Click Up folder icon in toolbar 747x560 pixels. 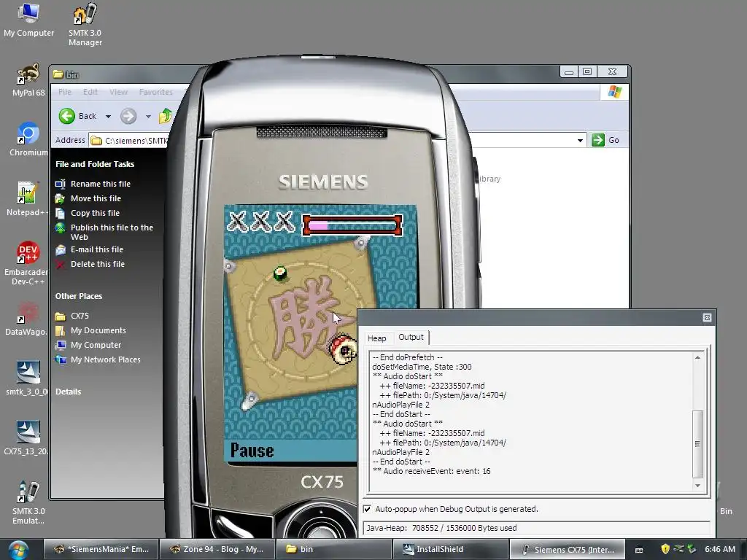pos(165,116)
